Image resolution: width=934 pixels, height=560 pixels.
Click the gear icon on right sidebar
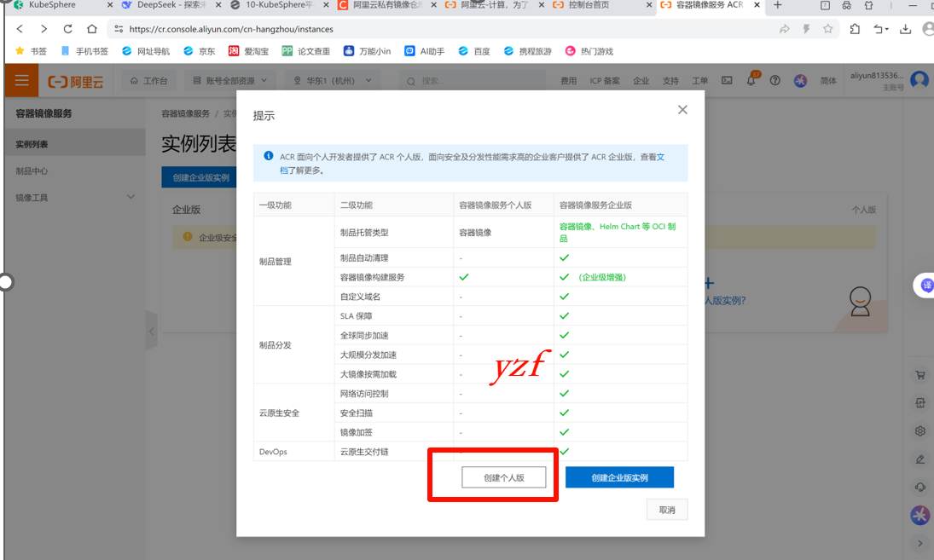tap(920, 430)
